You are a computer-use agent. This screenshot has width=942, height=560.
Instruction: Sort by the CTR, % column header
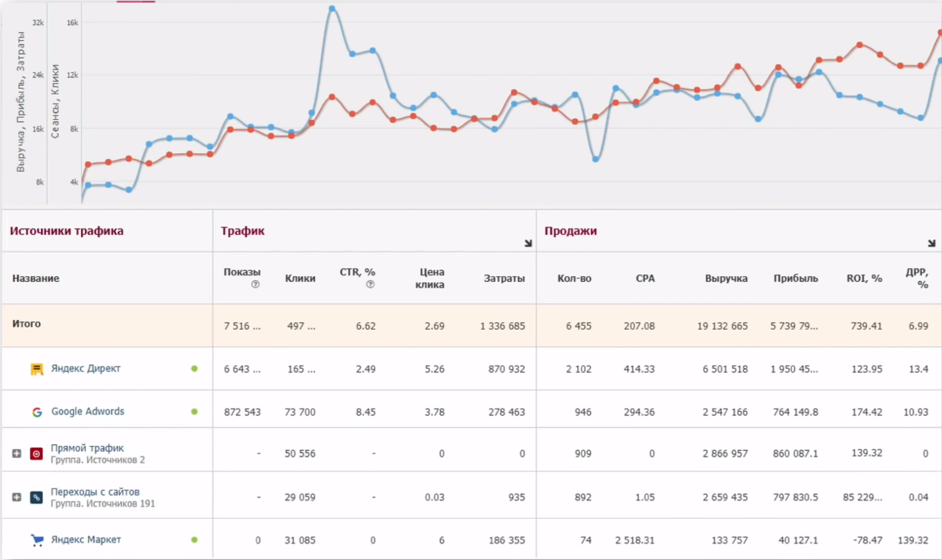pyautogui.click(x=358, y=272)
